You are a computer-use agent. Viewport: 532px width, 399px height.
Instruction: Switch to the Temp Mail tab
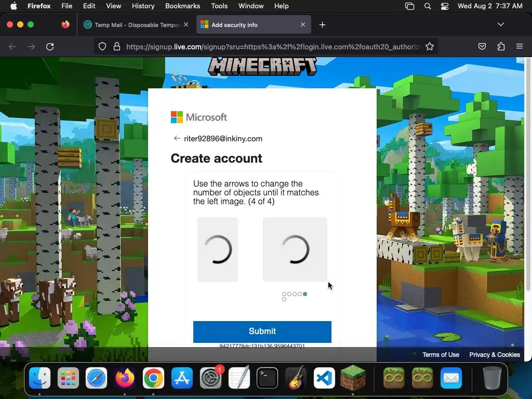point(137,25)
